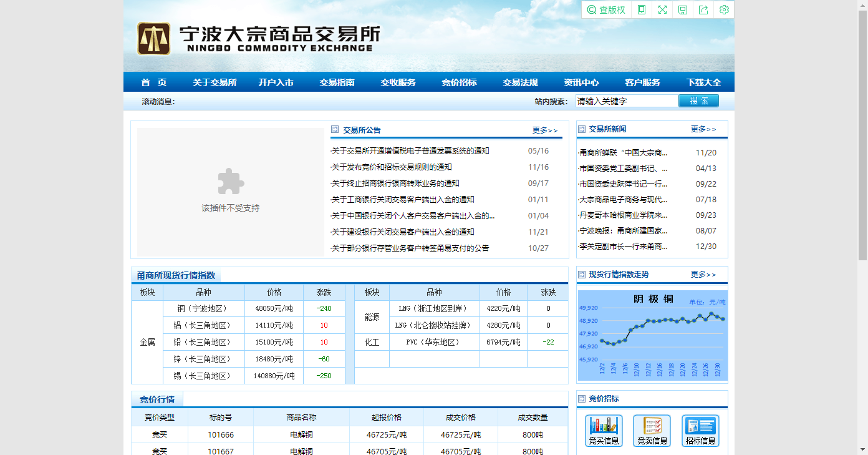Click LNG（北仑接收站挂牌） table cell

(435, 325)
